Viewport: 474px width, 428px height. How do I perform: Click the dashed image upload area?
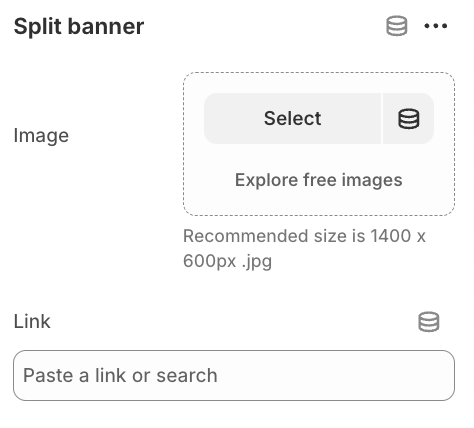click(x=319, y=144)
